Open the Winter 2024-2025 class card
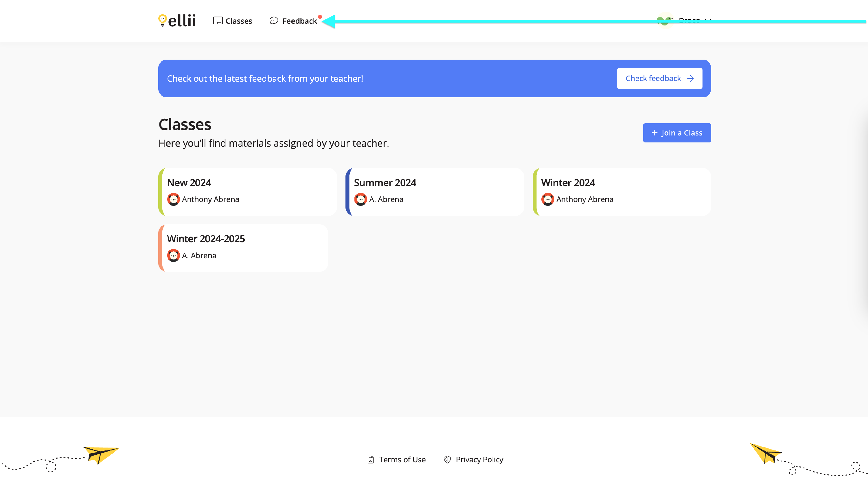This screenshot has width=868, height=493. pyautogui.click(x=244, y=248)
